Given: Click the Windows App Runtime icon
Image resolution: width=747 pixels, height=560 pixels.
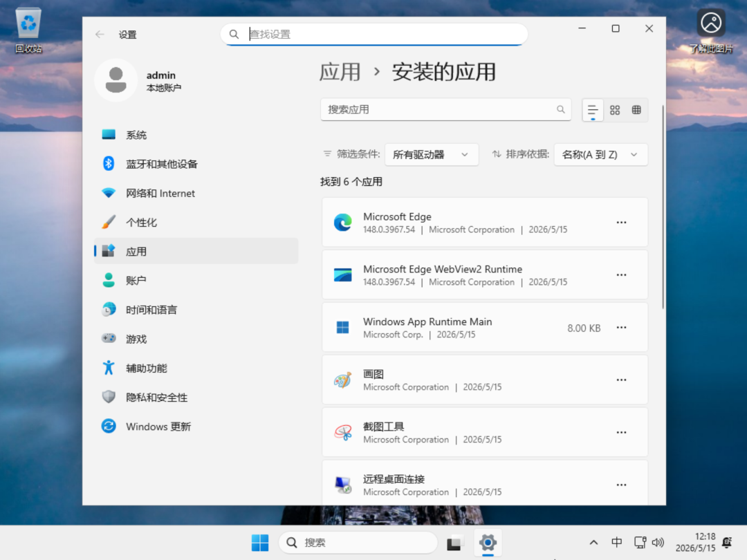Looking at the screenshot, I should pos(342,327).
